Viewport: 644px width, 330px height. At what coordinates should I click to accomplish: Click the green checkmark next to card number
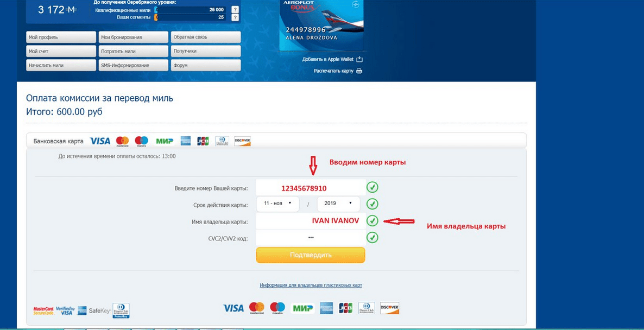tap(372, 188)
